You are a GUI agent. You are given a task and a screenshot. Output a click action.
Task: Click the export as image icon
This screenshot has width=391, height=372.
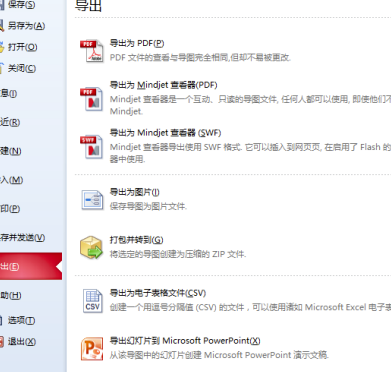click(x=92, y=200)
